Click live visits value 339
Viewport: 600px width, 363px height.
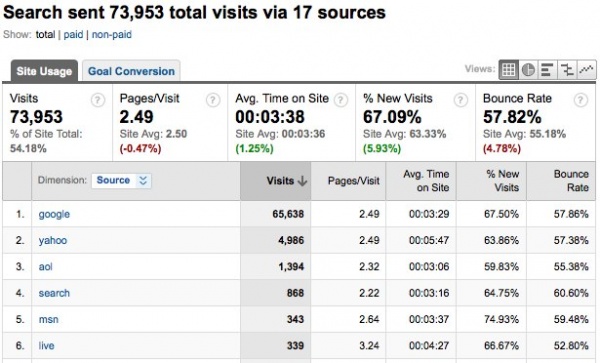click(295, 346)
